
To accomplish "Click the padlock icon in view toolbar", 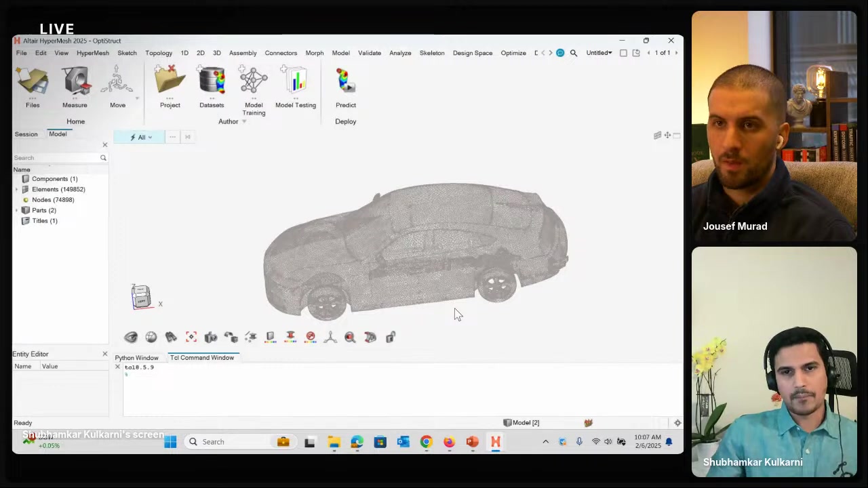I will [x=391, y=337].
